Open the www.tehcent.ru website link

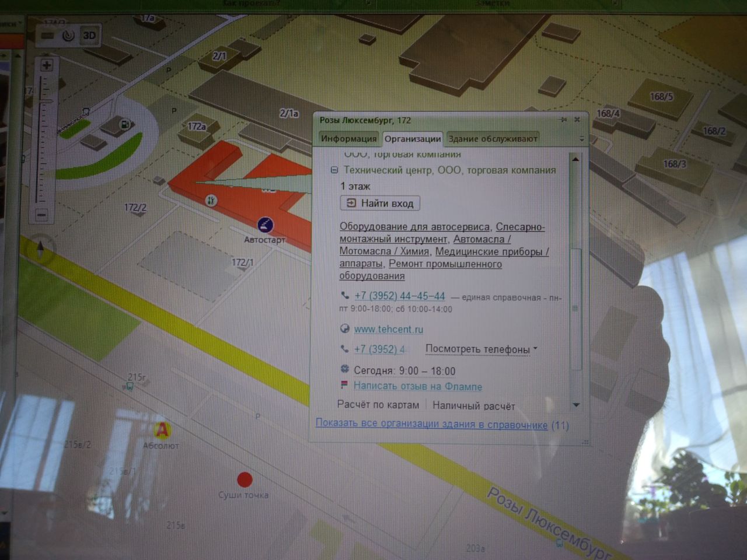388,329
